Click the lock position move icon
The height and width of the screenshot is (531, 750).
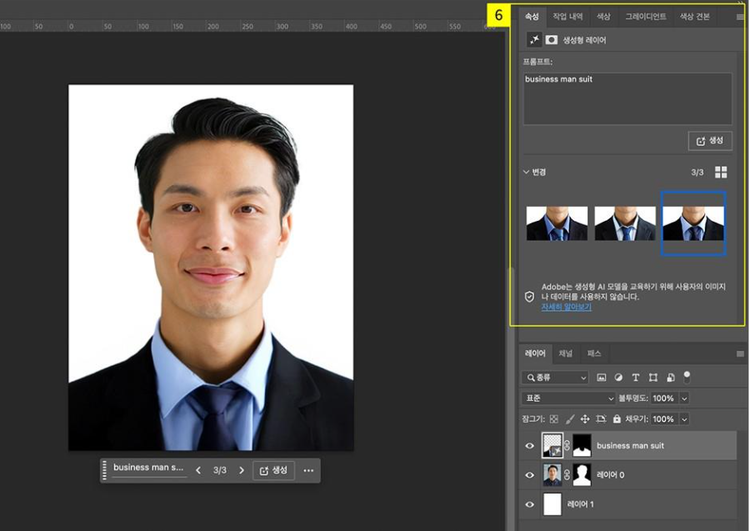coord(585,419)
